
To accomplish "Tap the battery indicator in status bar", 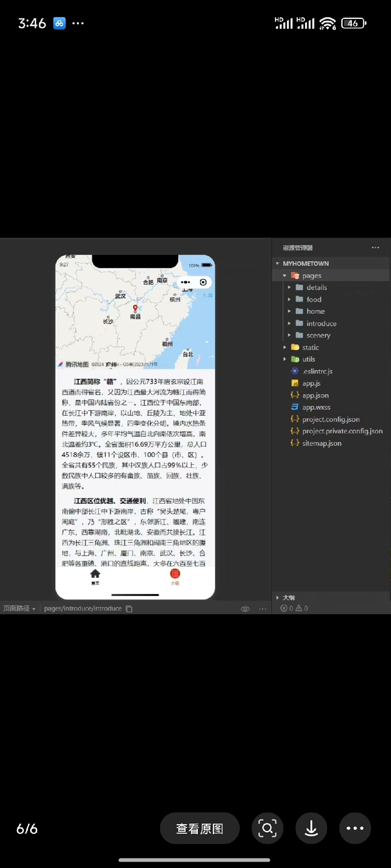I will tap(354, 23).
